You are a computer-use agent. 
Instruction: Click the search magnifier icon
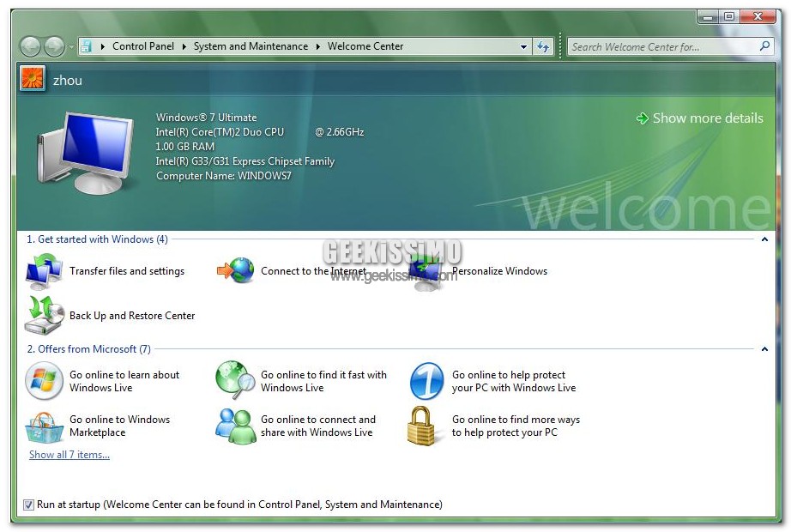tap(764, 46)
